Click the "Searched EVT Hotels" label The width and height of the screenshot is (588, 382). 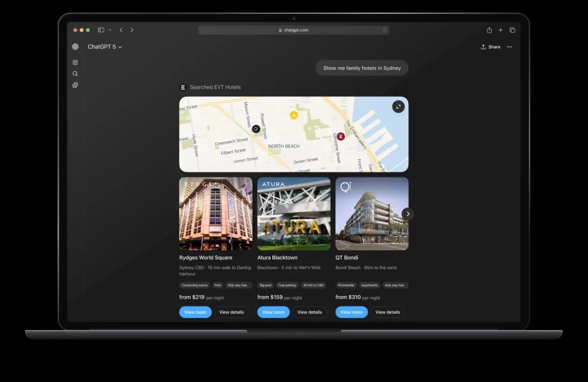(215, 87)
